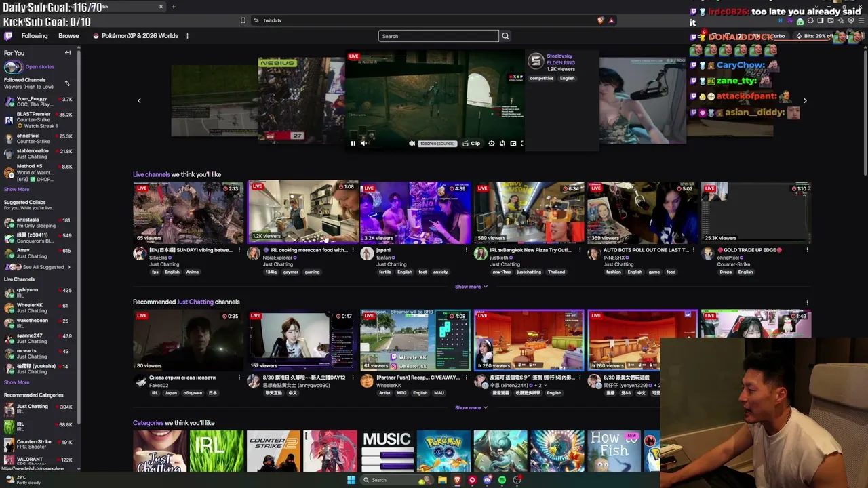This screenshot has height=488, width=868.
Task: Open Spotify from the taskbar
Action: point(502,480)
